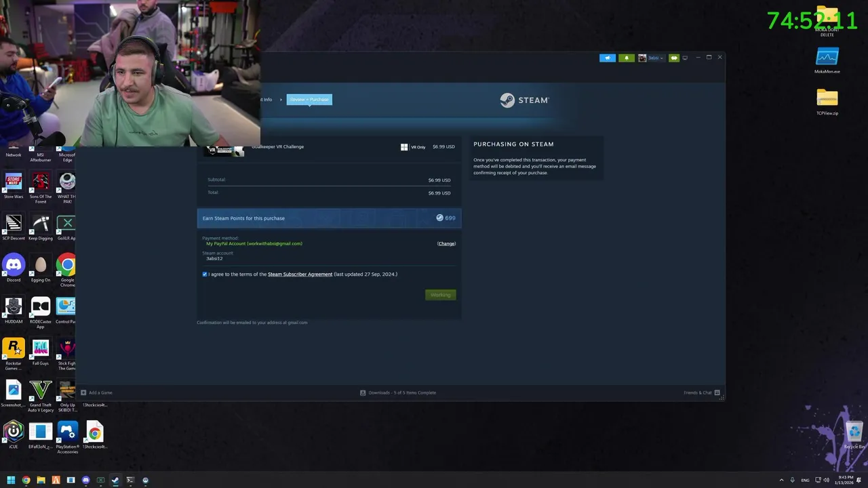Viewport: 868px width, 488px height.
Task: Click Earn Steam Points banner
Action: coord(329,218)
